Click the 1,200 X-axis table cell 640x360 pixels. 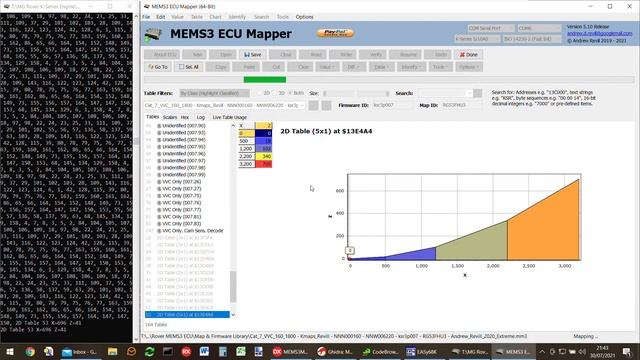[x=246, y=149]
